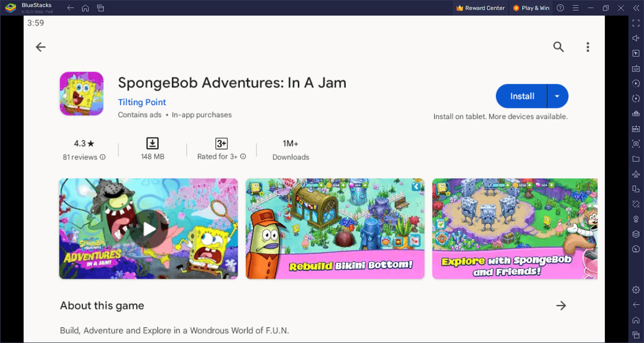Click the reviews info icon
The image size is (644, 343).
[103, 157]
